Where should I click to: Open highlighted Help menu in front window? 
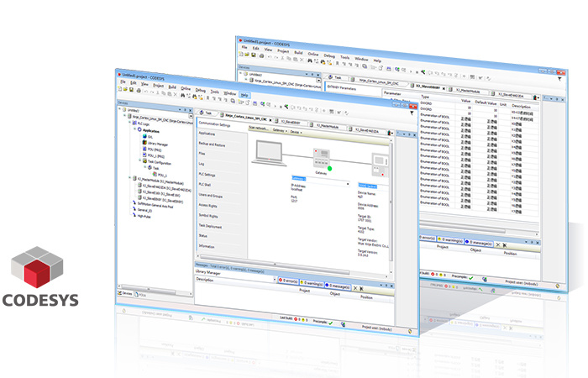click(244, 95)
